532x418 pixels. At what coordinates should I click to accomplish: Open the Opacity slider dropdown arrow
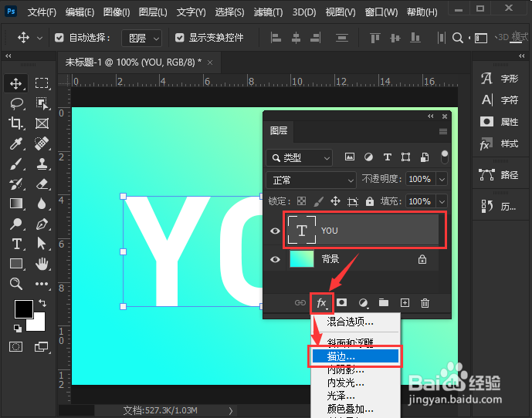[x=442, y=179]
